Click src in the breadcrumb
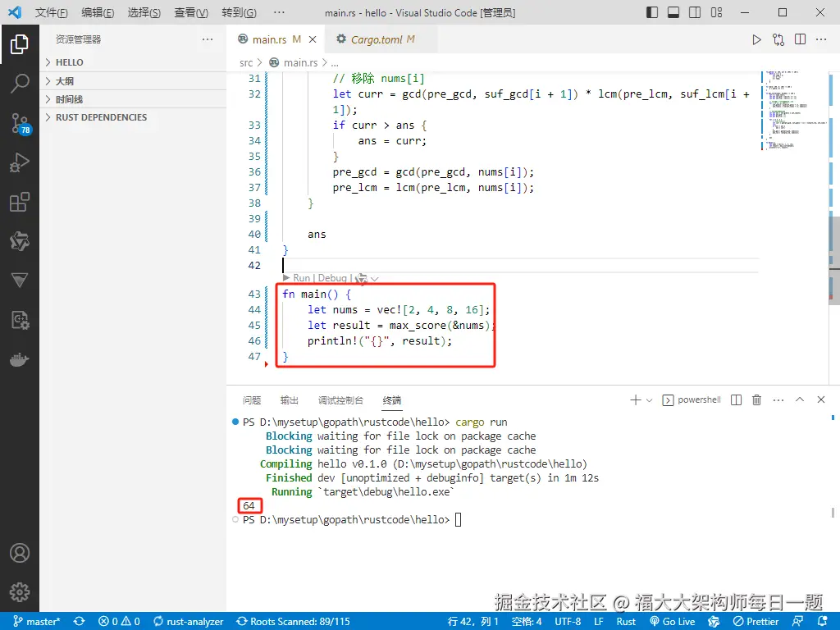 click(246, 62)
